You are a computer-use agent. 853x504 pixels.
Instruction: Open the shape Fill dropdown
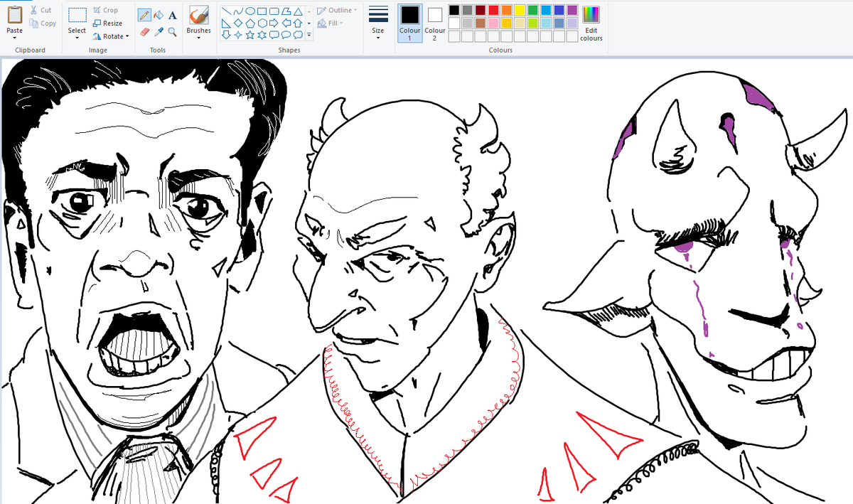[331, 23]
